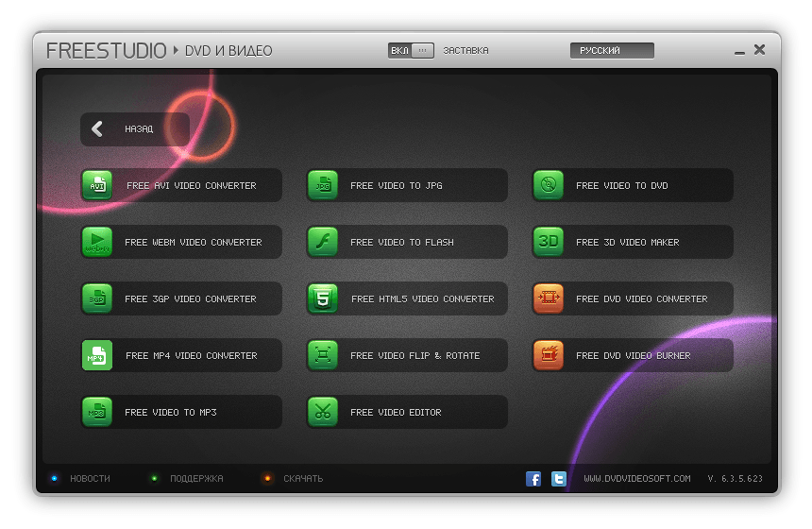Minimize the FreeStudio window
This screenshot has width=812, height=529.
[x=739, y=53]
